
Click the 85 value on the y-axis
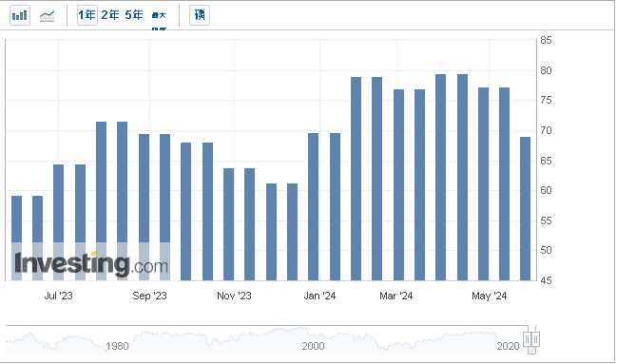(546, 40)
